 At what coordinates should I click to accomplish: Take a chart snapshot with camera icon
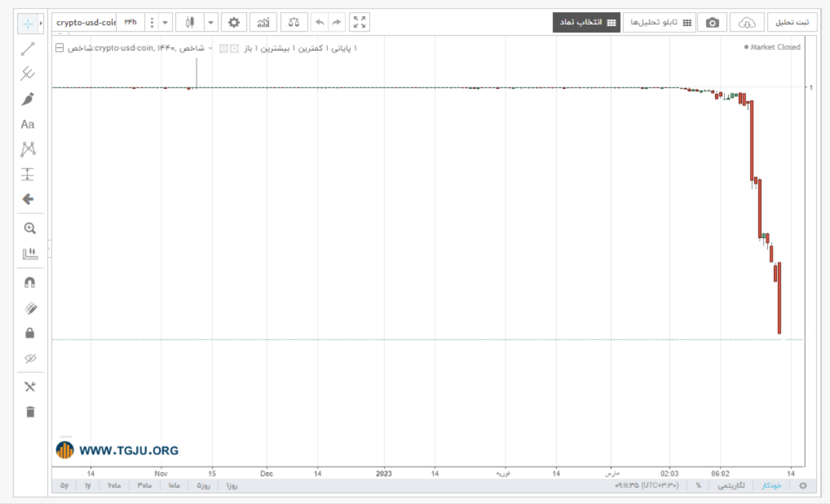712,23
